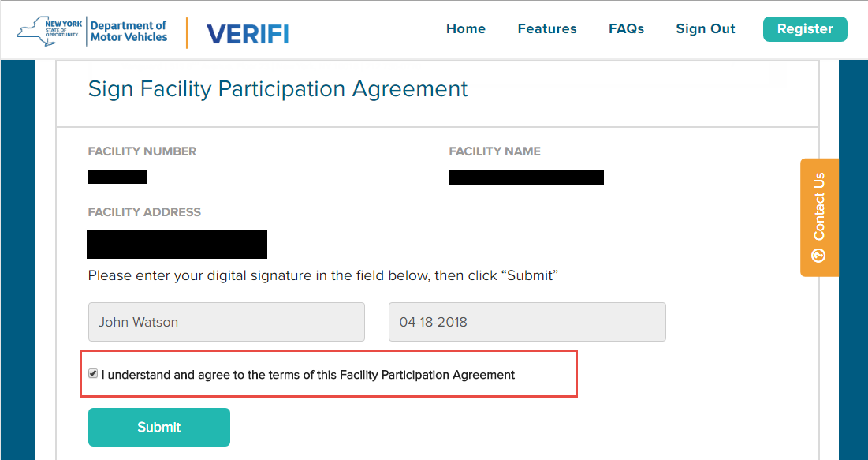868x460 pixels.
Task: Click the digital signature instruction text
Action: 322,275
